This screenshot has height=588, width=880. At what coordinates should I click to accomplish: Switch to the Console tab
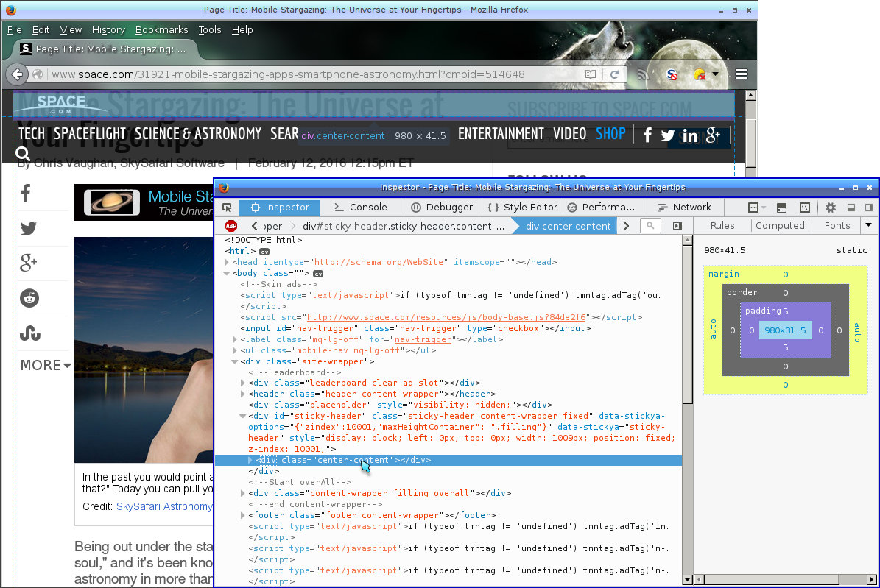pyautogui.click(x=360, y=208)
